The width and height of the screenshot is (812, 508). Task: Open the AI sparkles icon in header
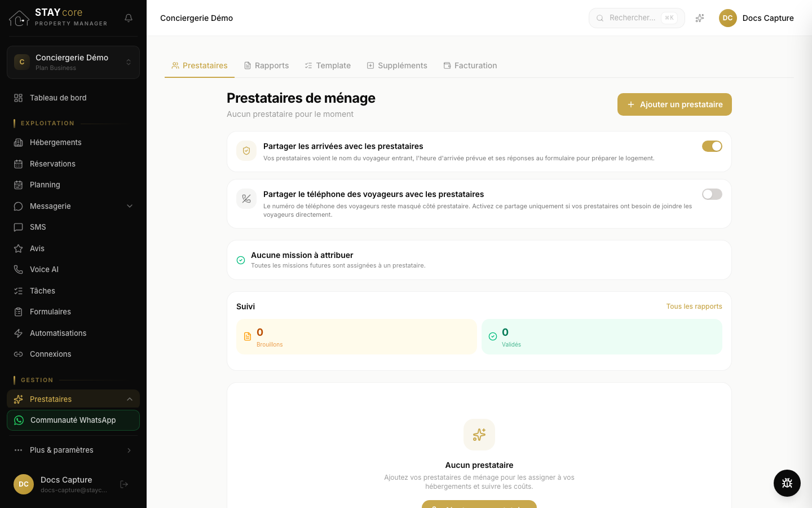click(x=700, y=18)
